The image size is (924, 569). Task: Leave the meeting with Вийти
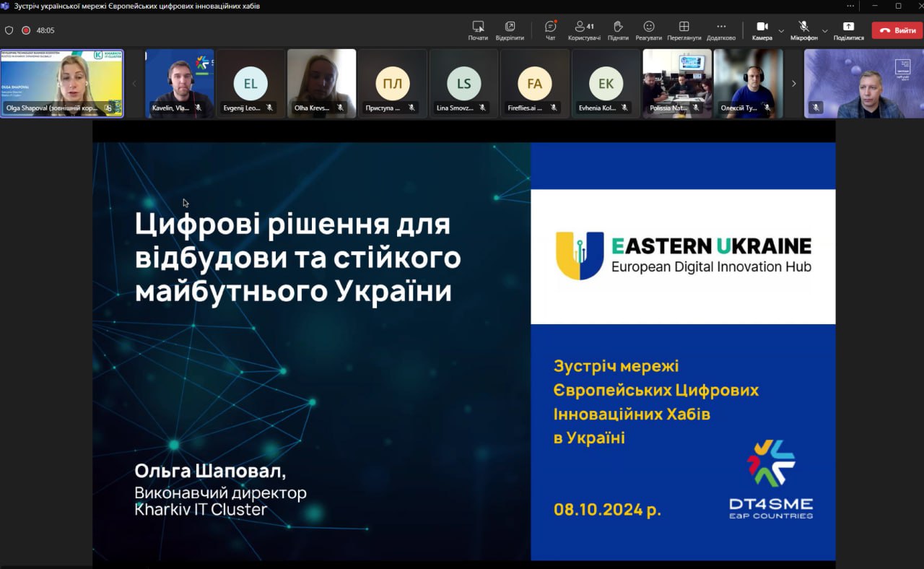click(897, 30)
